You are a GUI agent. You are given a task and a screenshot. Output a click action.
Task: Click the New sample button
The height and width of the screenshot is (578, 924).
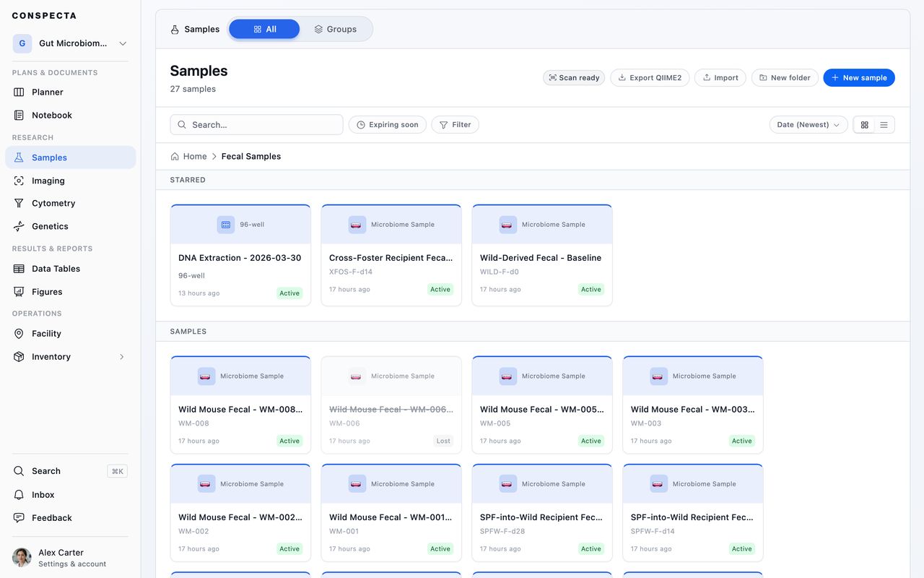coord(859,78)
